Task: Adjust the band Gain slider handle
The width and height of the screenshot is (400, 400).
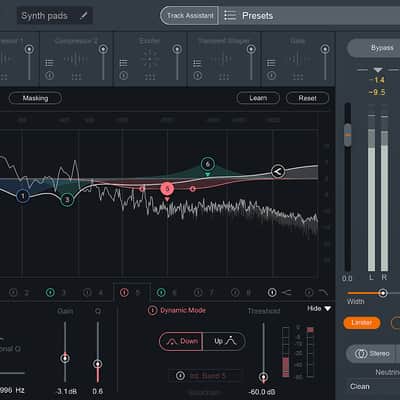Action: coord(65,358)
